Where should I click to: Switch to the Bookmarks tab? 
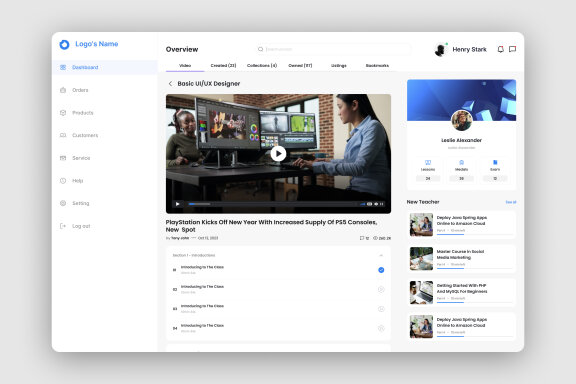click(x=377, y=65)
